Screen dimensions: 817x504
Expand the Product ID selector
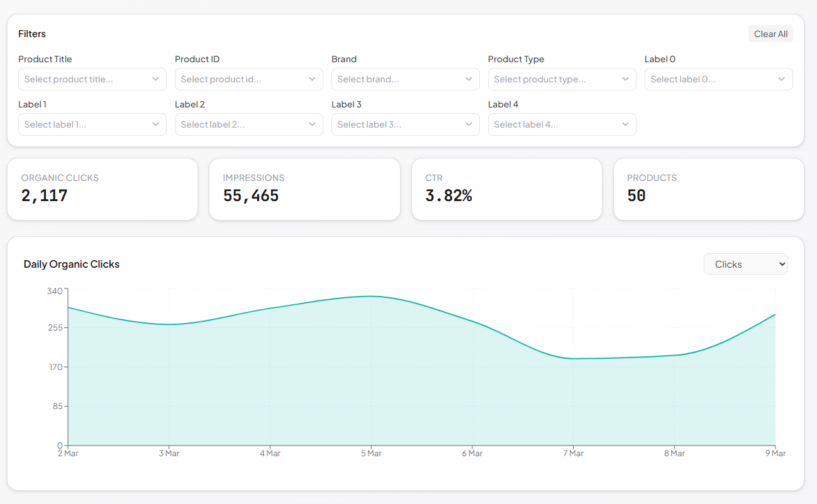(x=248, y=79)
